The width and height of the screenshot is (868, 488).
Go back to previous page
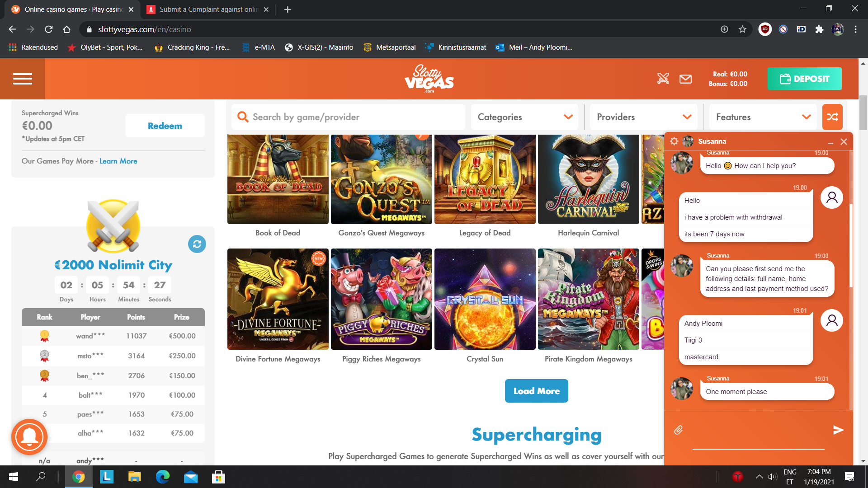click(13, 29)
